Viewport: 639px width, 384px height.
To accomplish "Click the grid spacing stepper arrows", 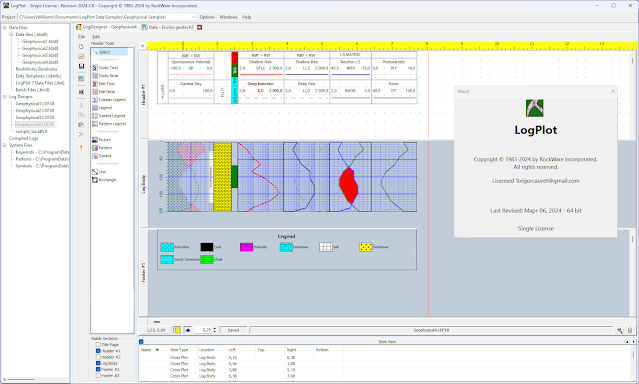I will click(x=215, y=330).
